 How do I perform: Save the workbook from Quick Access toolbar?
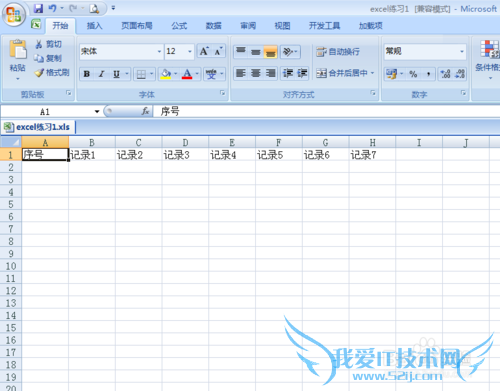(39, 8)
